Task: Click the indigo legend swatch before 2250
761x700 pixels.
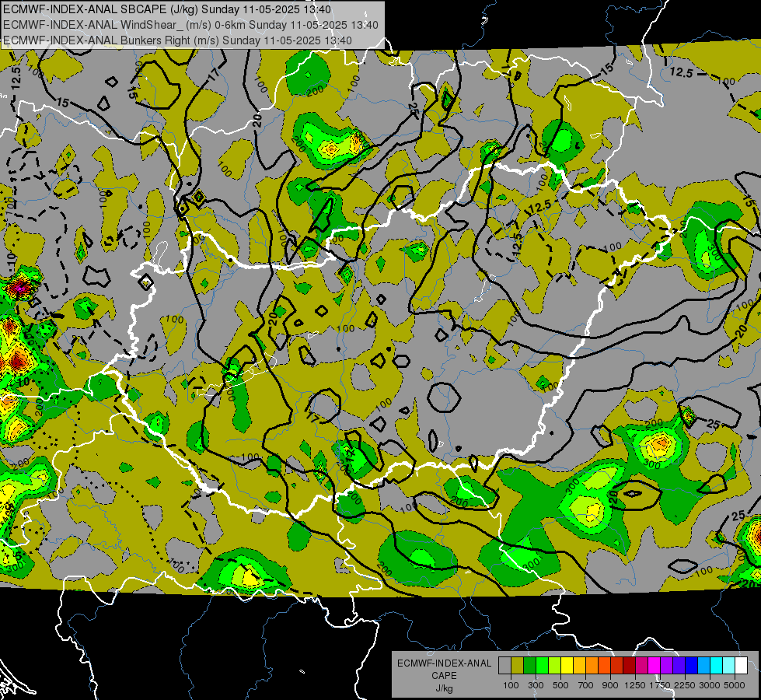Action: tap(679, 666)
